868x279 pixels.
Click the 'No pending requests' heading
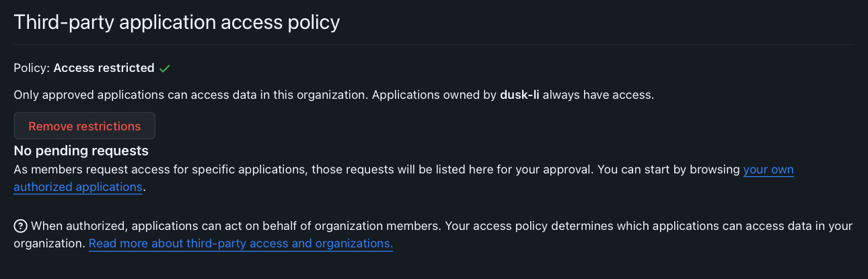click(x=81, y=151)
